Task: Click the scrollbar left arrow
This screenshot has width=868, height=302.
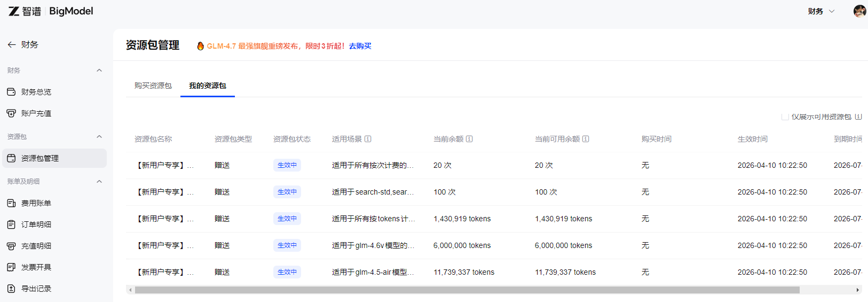Action: 130,290
